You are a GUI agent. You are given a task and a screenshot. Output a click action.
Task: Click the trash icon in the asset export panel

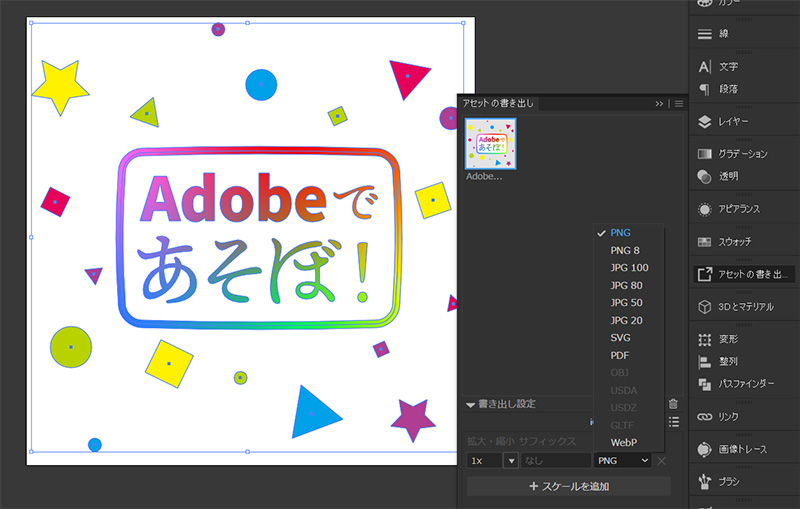[673, 404]
